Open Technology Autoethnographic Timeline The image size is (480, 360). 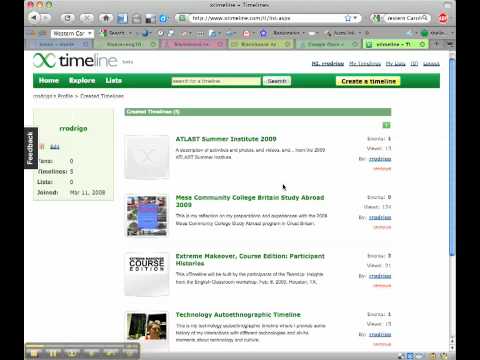click(x=238, y=315)
